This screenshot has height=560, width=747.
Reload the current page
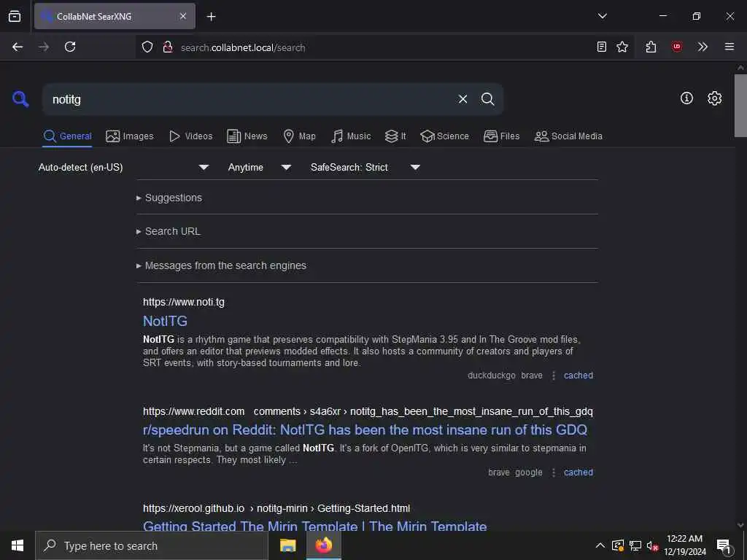[70, 47]
